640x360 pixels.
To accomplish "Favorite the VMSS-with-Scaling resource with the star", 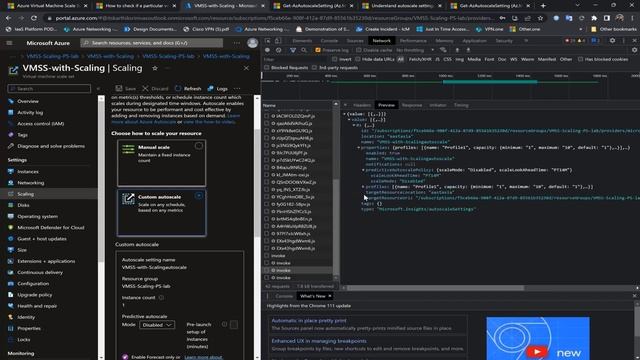I will [155, 68].
